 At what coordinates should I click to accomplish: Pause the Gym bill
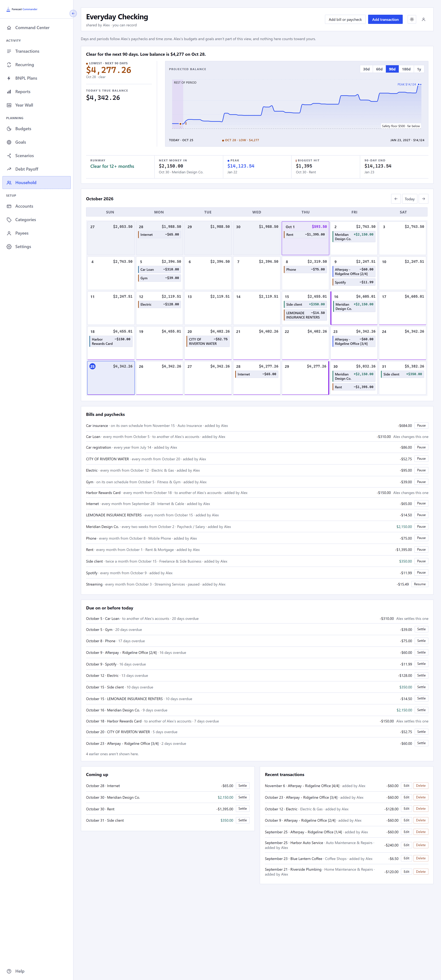tap(421, 482)
